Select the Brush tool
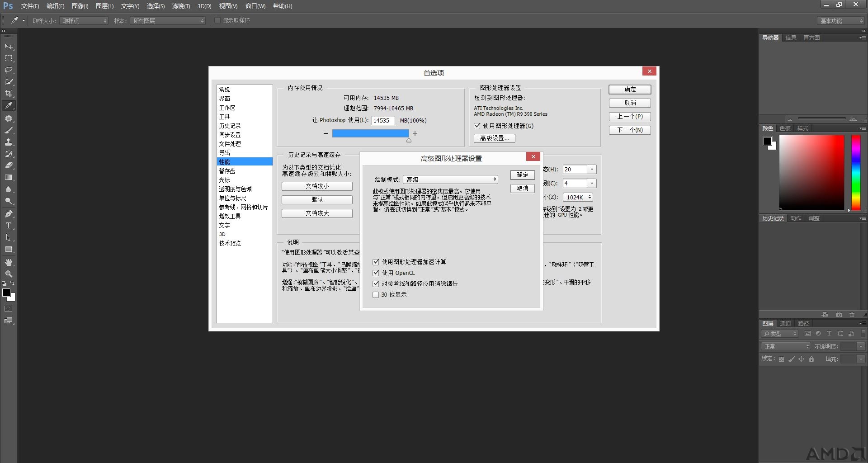The image size is (868, 463). pos(9,130)
